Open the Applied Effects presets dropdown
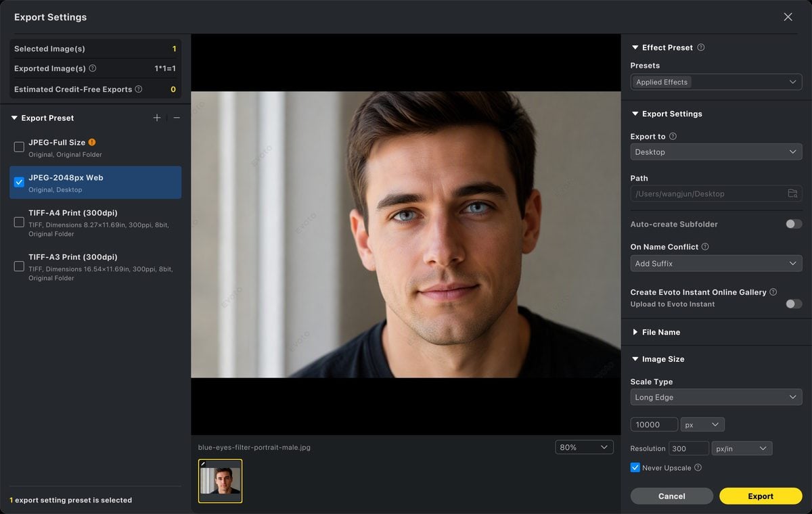The image size is (812, 514). coord(716,82)
